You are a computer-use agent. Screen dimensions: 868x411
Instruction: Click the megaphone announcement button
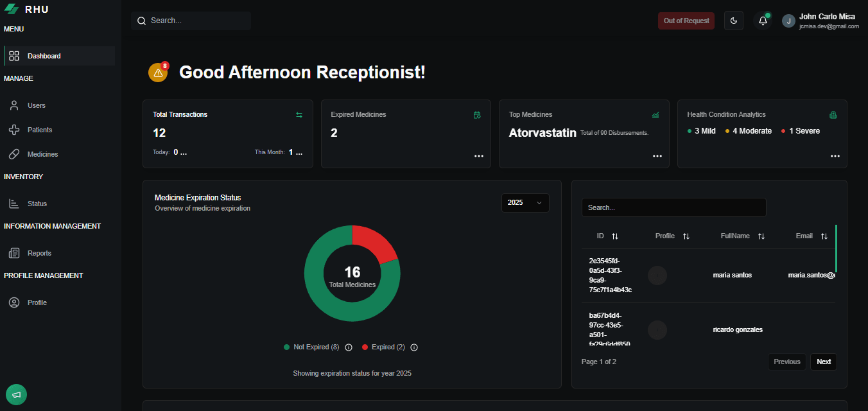point(17,394)
